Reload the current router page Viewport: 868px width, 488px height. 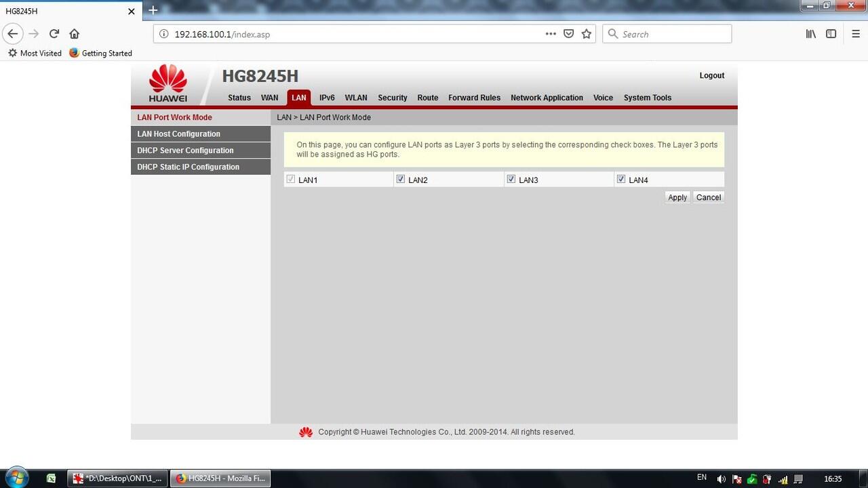coord(54,34)
